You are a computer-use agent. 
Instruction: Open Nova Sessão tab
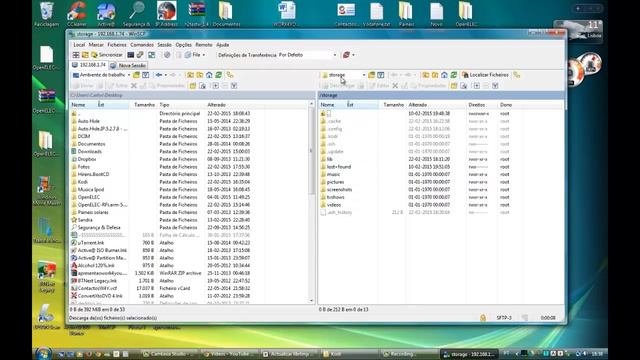(128, 65)
